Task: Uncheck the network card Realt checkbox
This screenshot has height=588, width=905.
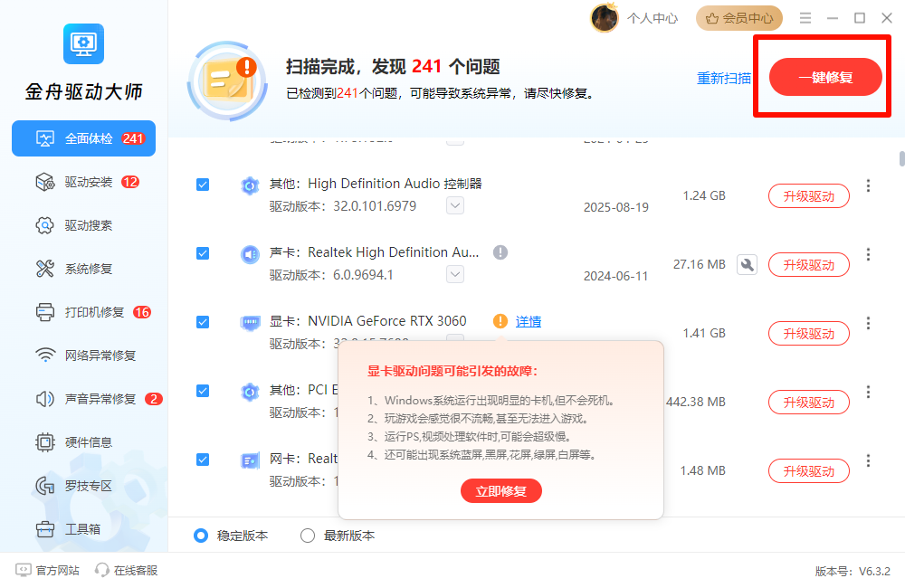Action: pos(203,460)
